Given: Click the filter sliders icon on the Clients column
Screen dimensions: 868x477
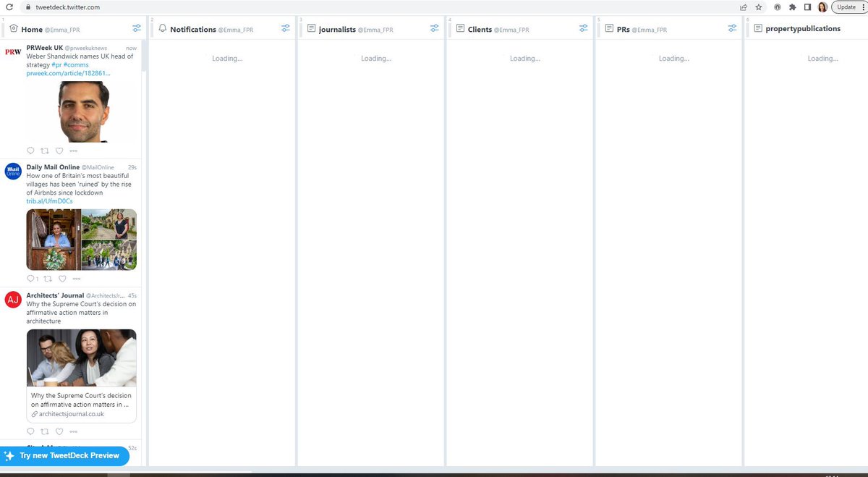Looking at the screenshot, I should [x=584, y=28].
